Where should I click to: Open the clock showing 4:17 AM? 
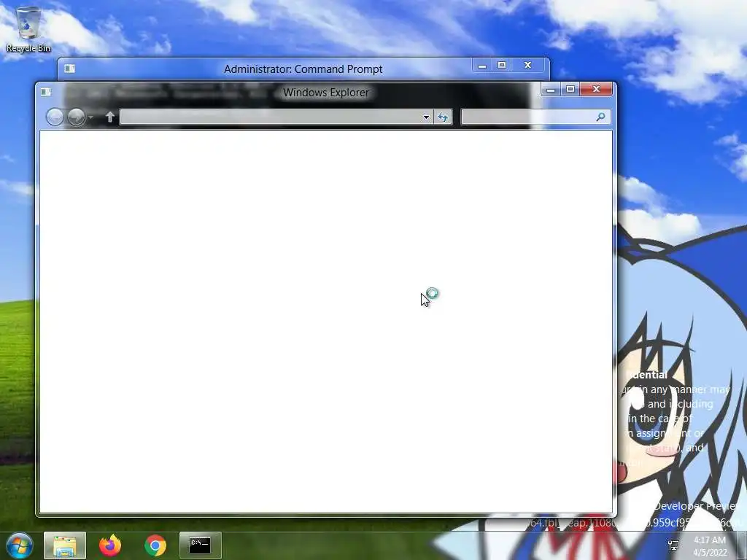click(710, 546)
